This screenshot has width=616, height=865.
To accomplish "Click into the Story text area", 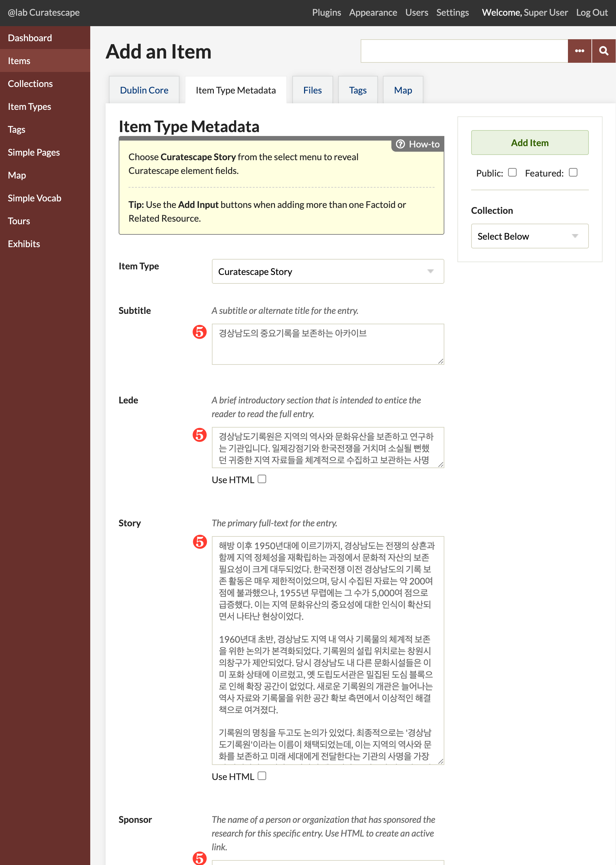I will click(328, 650).
